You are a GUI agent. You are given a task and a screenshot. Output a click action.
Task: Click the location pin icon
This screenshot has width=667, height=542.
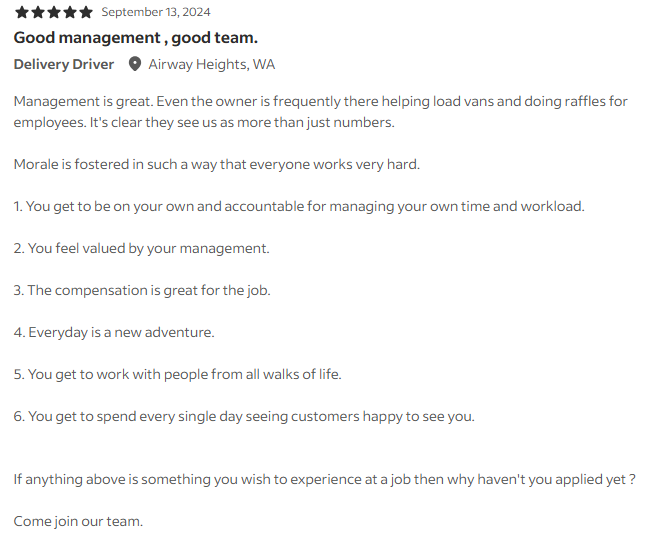(x=135, y=64)
